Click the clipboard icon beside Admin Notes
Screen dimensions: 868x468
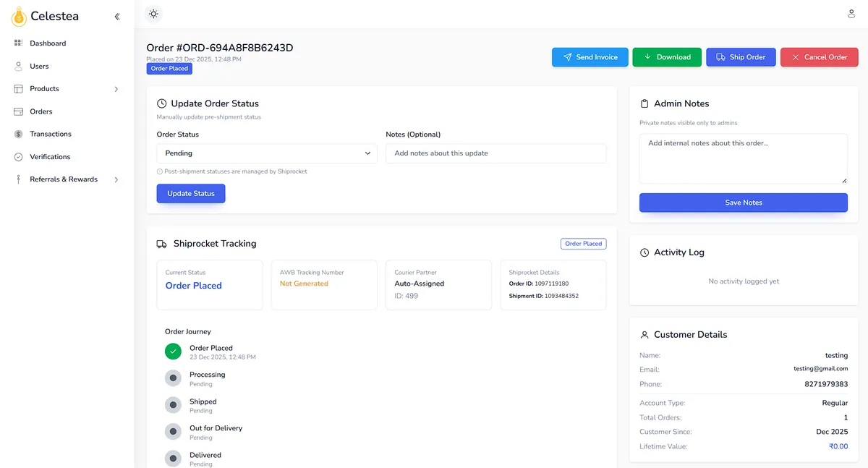pyautogui.click(x=644, y=103)
